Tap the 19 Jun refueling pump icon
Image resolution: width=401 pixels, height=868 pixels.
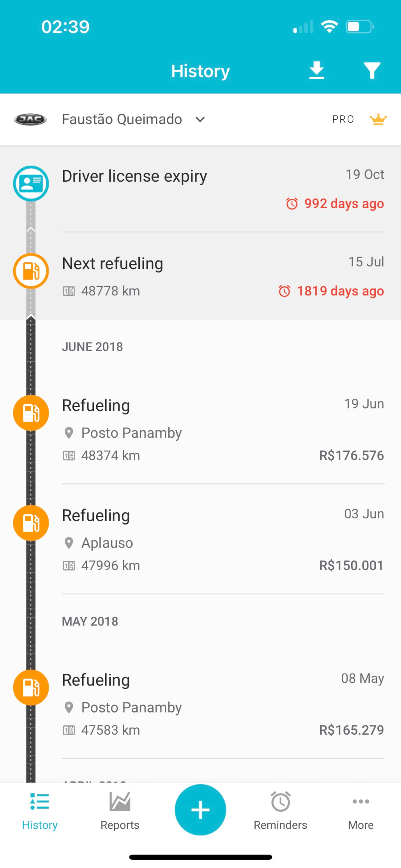31,413
